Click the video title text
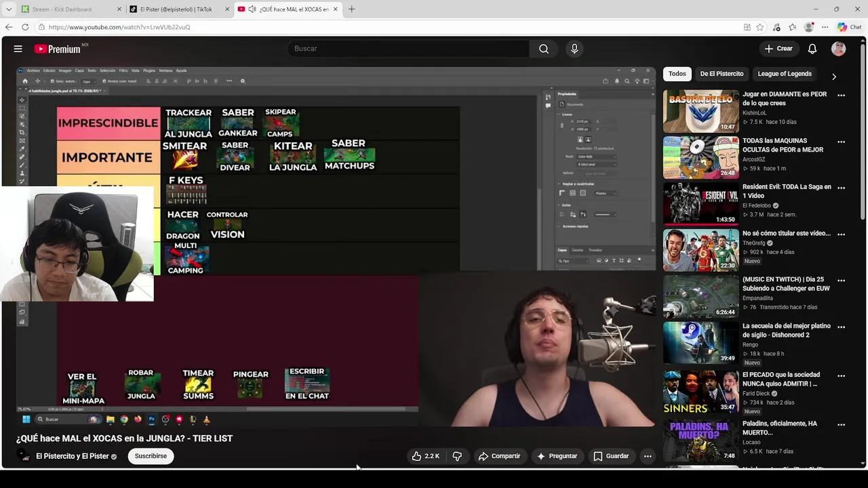 tap(124, 439)
